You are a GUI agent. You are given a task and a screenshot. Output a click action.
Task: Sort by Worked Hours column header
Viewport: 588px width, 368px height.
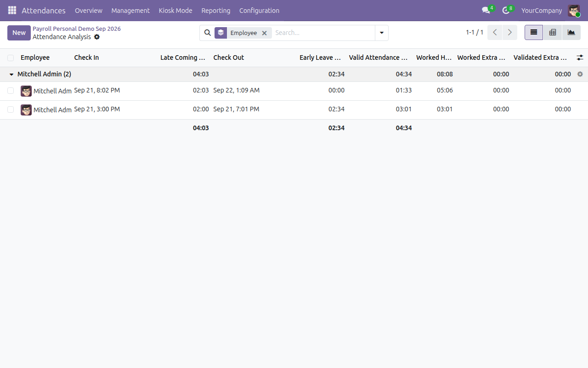[x=434, y=57]
